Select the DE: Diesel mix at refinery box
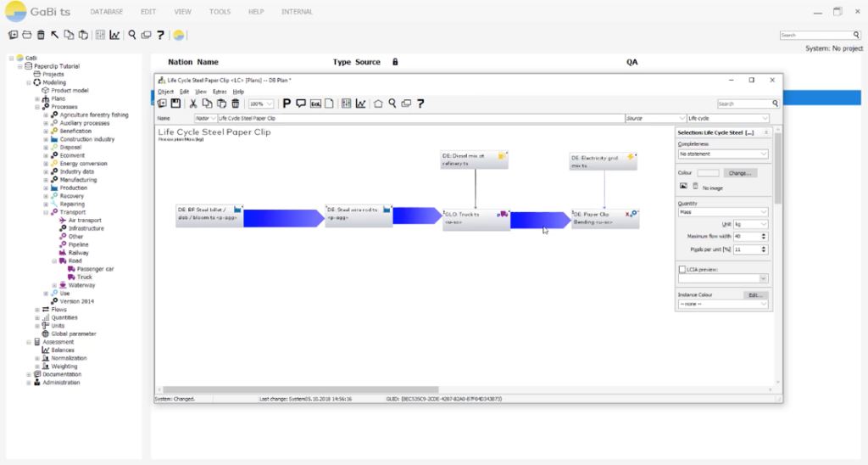This screenshot has height=465, width=868. tap(475, 160)
